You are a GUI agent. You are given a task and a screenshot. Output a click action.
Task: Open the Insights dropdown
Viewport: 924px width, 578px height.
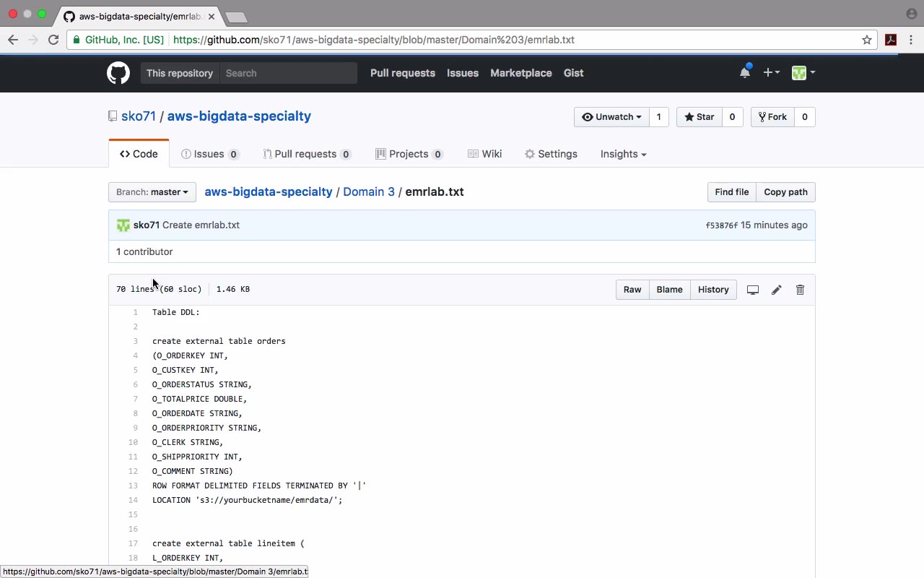click(623, 154)
